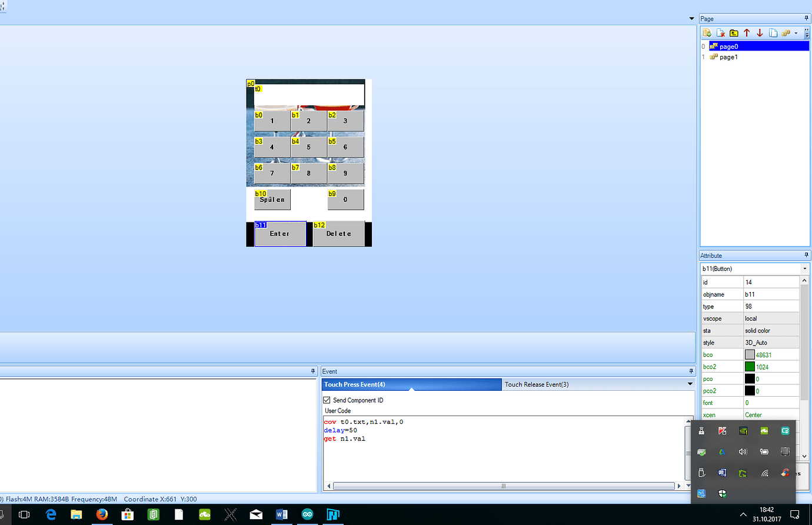Open the component selector dropdown showing b11(Button)
This screenshot has width=812, height=525.
pos(806,268)
